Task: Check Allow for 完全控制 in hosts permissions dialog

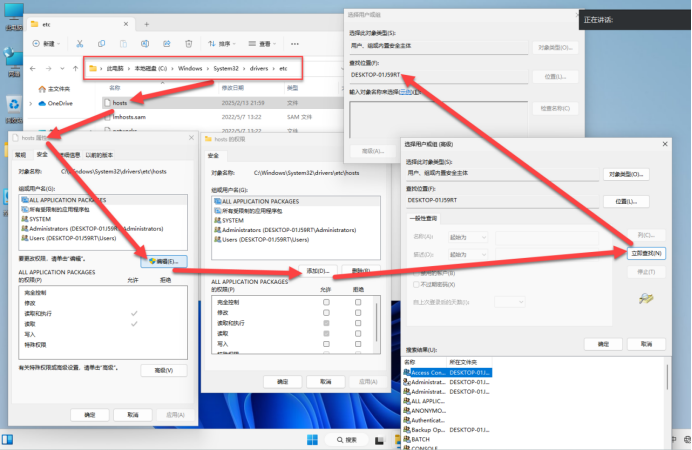Action: [x=326, y=301]
